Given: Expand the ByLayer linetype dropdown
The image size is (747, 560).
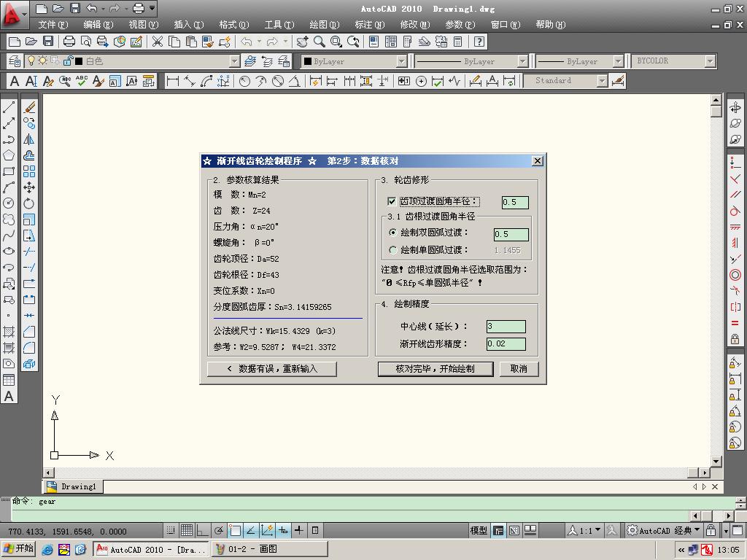Looking at the screenshot, I should coord(522,61).
